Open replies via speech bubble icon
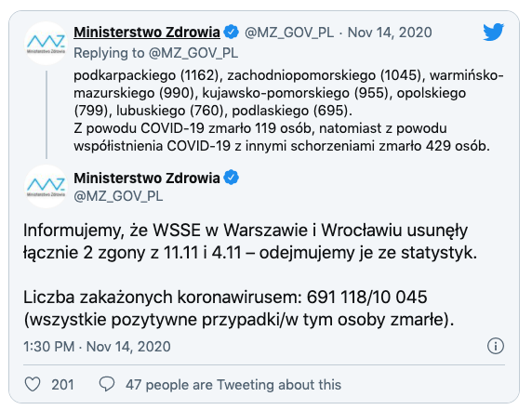 (107, 384)
